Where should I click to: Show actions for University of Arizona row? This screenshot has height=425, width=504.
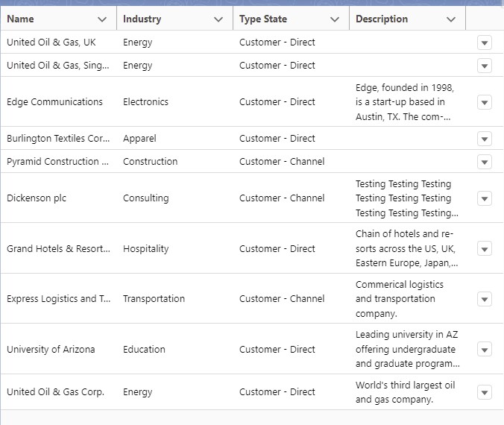coord(485,350)
